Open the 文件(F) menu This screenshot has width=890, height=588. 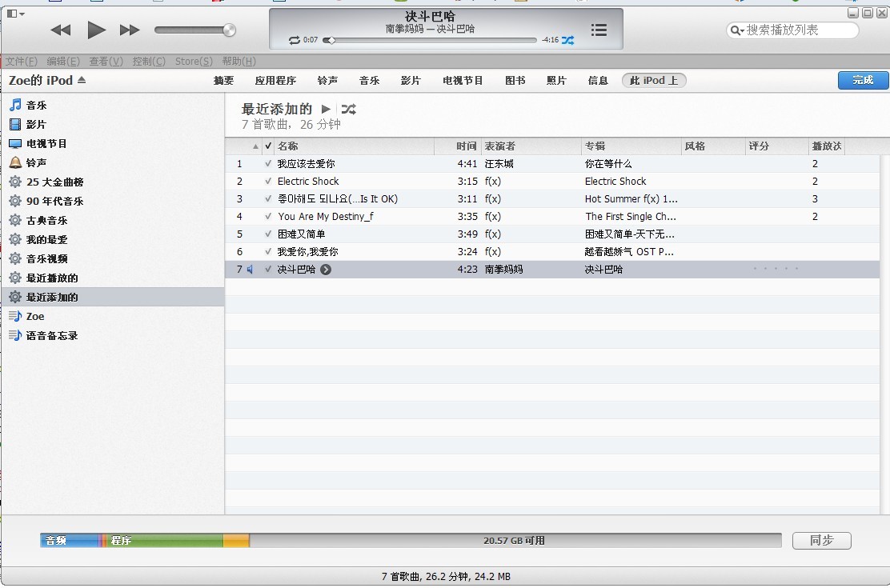[x=22, y=62]
